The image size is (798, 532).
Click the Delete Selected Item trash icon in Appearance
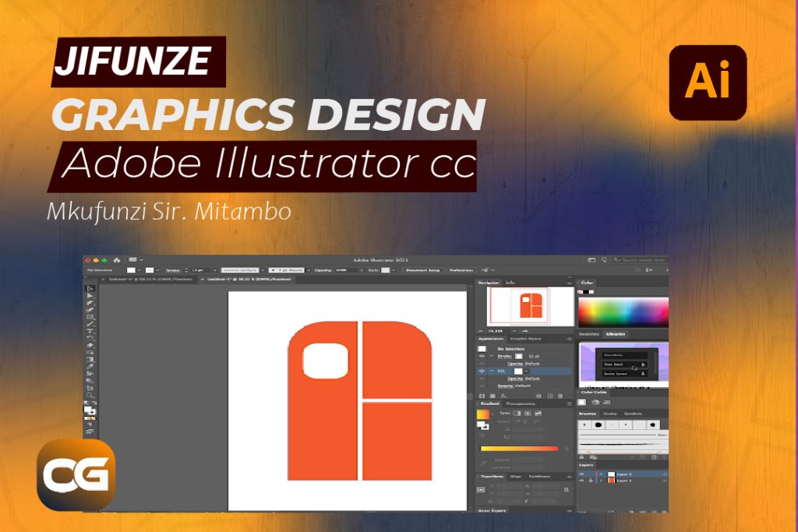coord(560,396)
